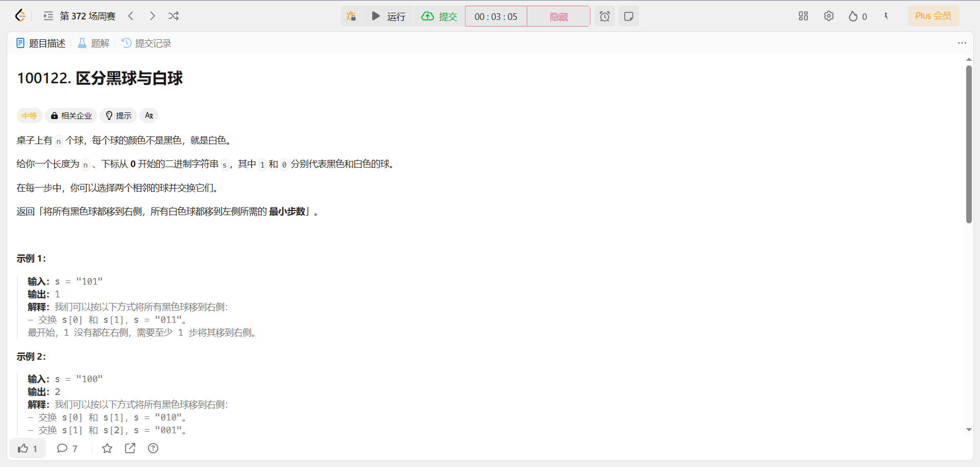
Task: Like the problem with thumbs up
Action: pyautogui.click(x=28, y=449)
